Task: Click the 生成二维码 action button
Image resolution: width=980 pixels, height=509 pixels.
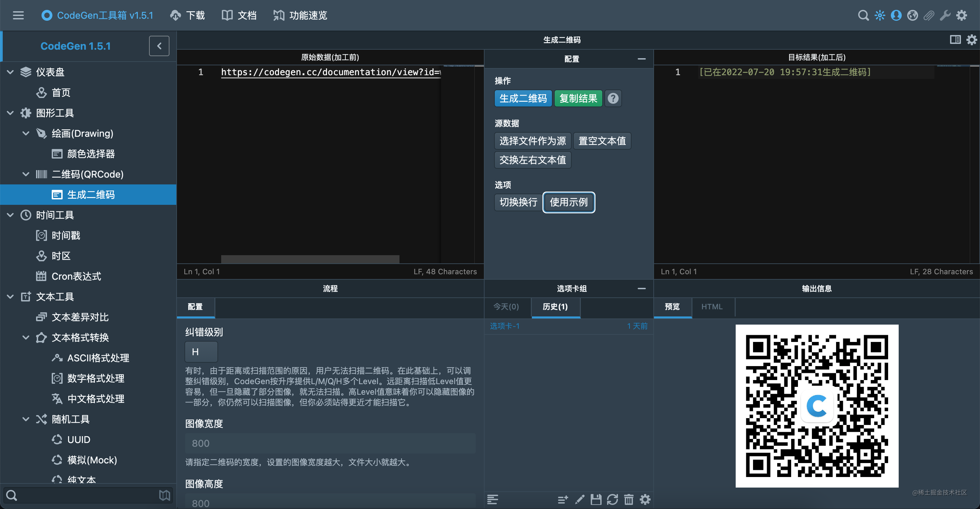Action: tap(523, 98)
